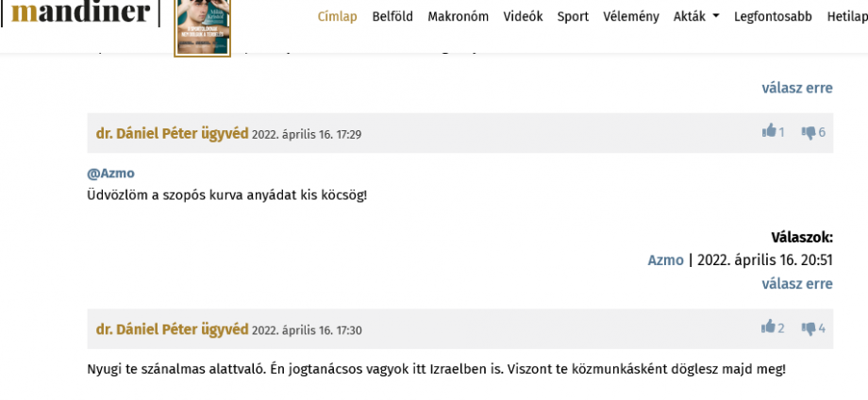Click thumbs-up icon on the 17:29 comment
Screen dimensions: 868x400
pyautogui.click(x=769, y=131)
